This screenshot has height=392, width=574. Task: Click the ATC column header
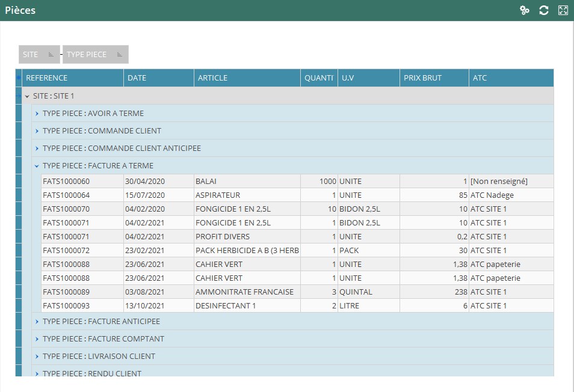510,78
